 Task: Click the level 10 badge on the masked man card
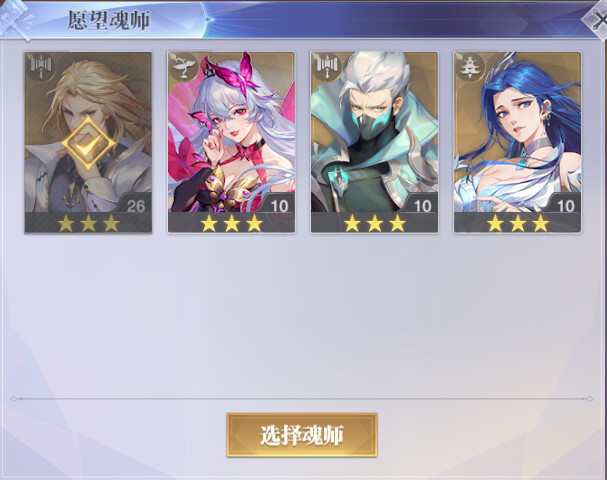pos(421,204)
